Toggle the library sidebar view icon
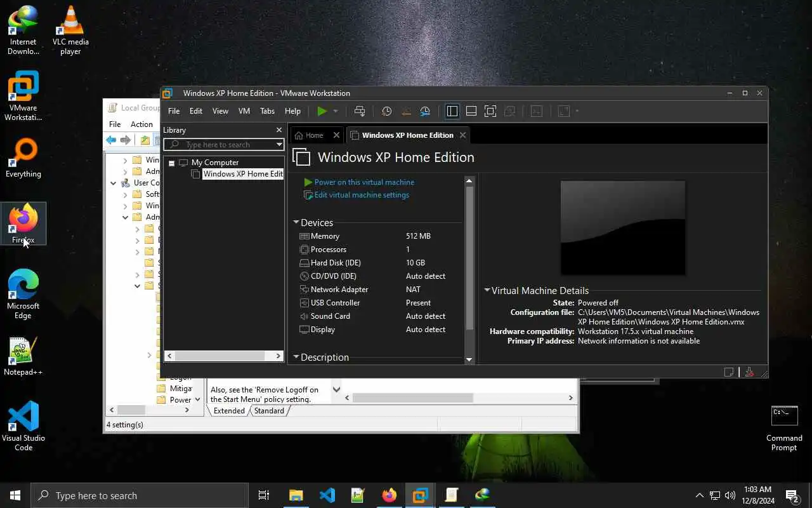 point(452,111)
